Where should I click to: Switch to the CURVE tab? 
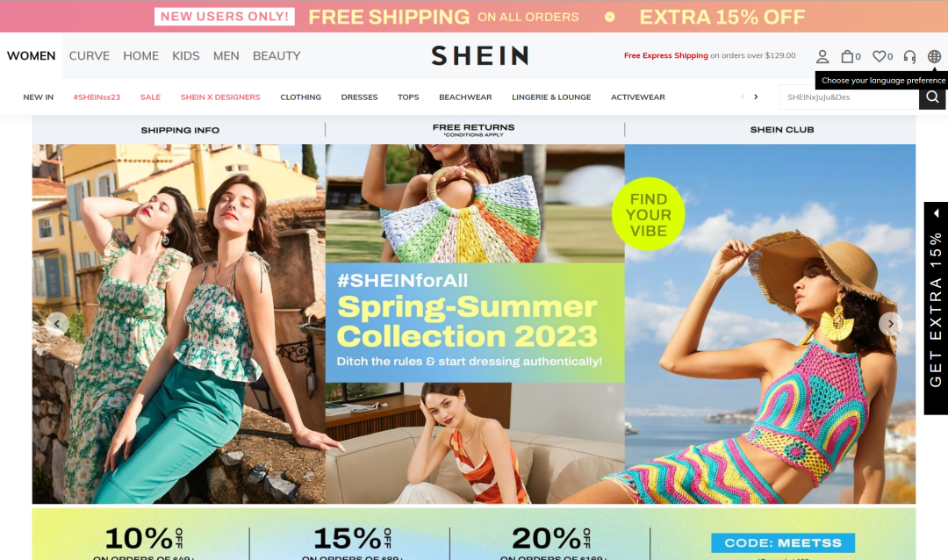pos(89,55)
